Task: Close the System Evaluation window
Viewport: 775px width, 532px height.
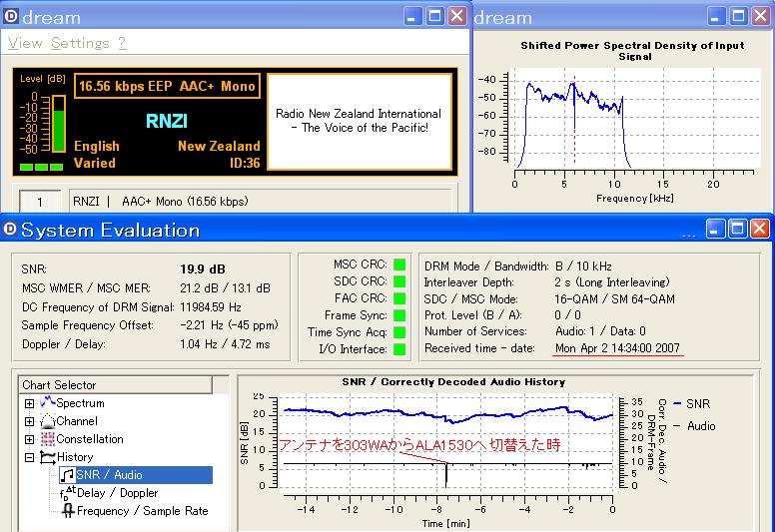Action: pos(760,229)
